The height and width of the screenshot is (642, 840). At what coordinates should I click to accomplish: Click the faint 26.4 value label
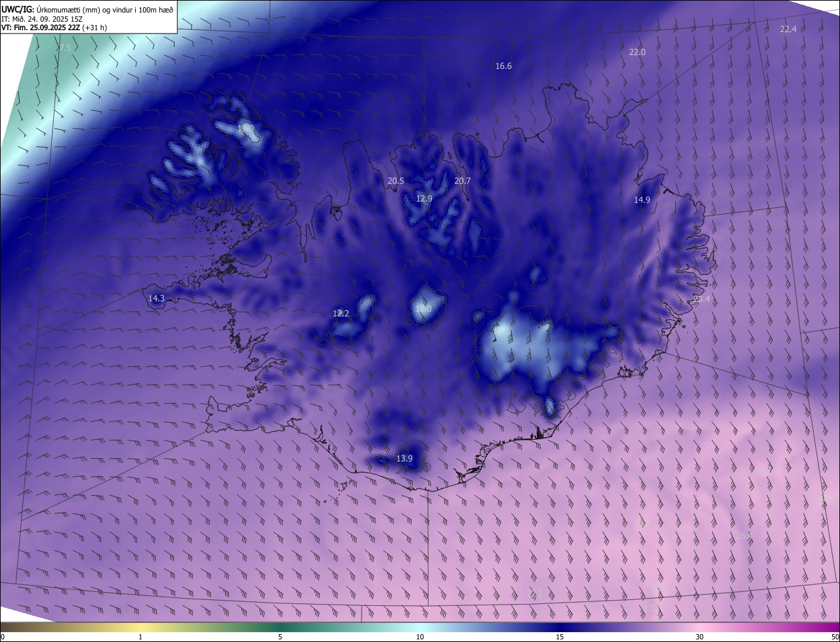point(744,536)
